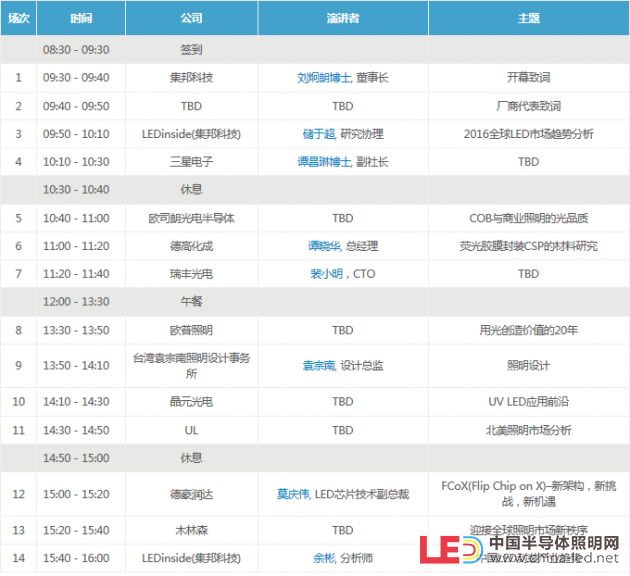Click the 演讲者 column header
The height and width of the screenshot is (576, 630).
click(343, 18)
